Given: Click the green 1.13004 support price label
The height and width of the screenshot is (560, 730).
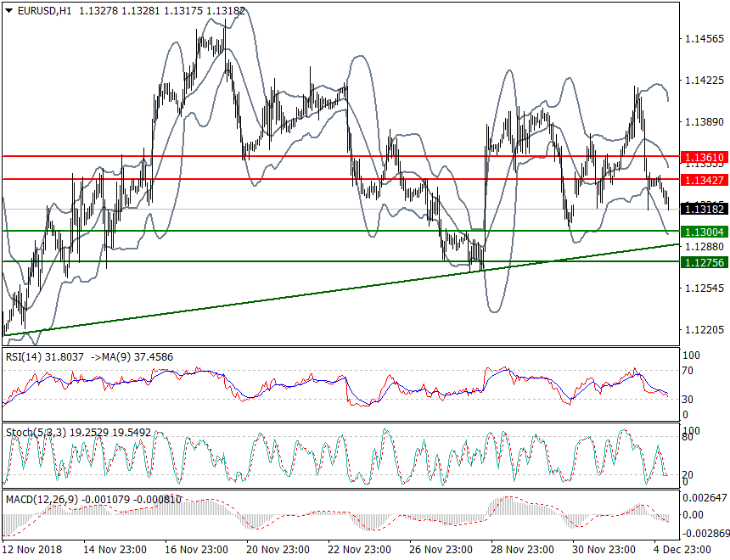Looking at the screenshot, I should coord(705,232).
